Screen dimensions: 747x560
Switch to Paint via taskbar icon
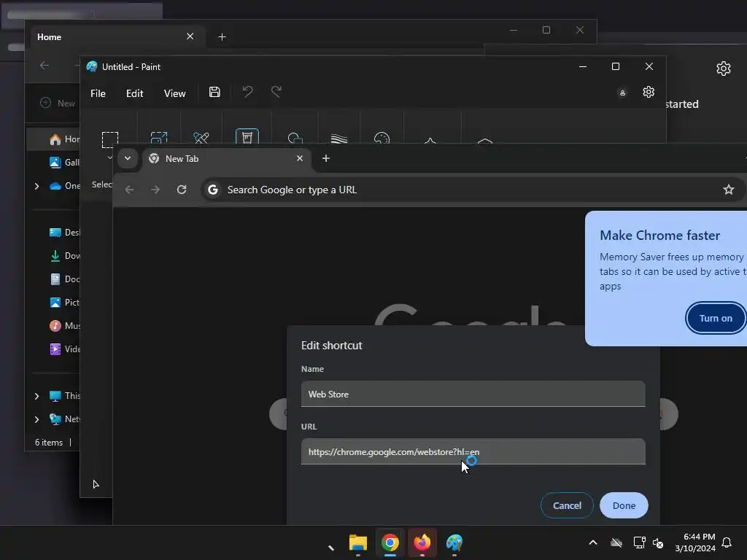click(454, 542)
